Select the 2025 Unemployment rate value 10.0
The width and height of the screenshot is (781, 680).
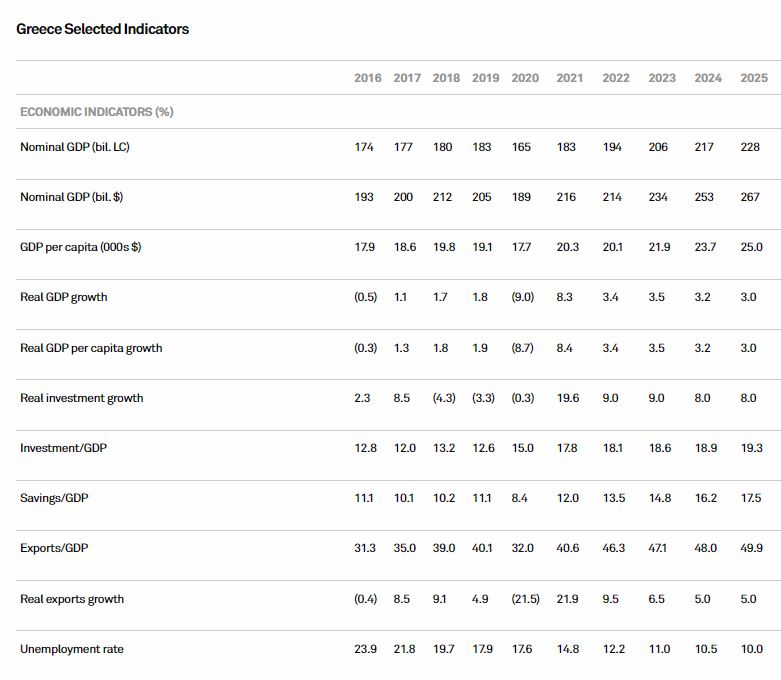[x=753, y=649]
